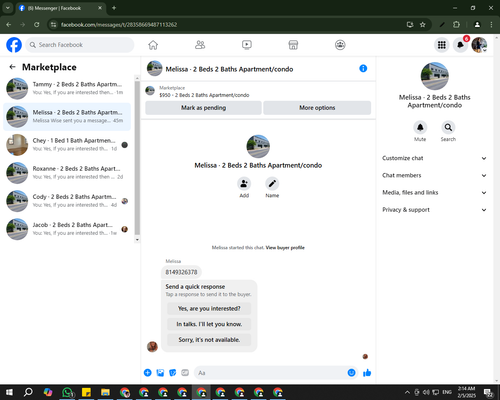This screenshot has width=500, height=400.
Task: Expand the Privacy & support section
Action: point(434,210)
